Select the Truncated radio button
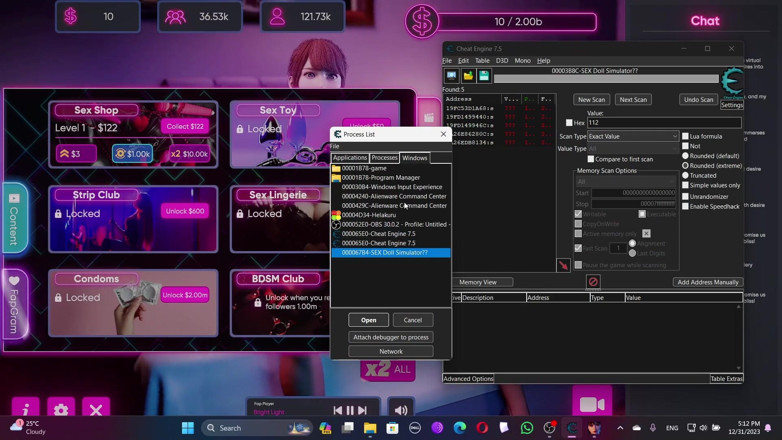This screenshot has height=440, width=782. click(x=685, y=176)
